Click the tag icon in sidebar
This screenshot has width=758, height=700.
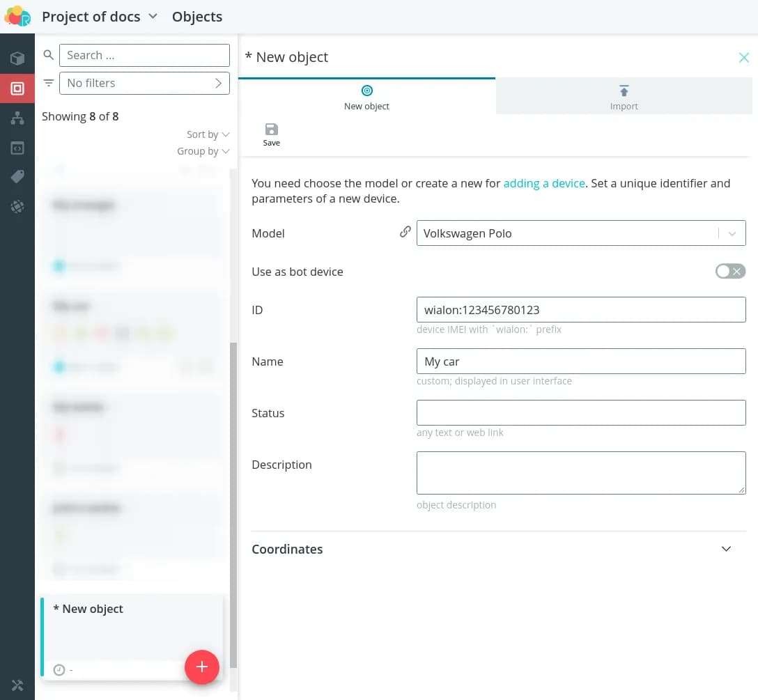click(x=17, y=178)
